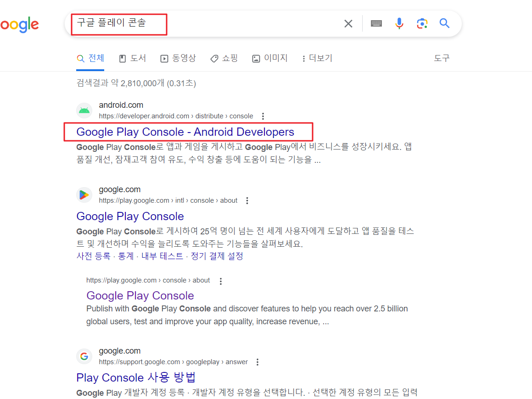Open Google Play Console - Android Developers link
This screenshot has width=532, height=399.
[185, 132]
